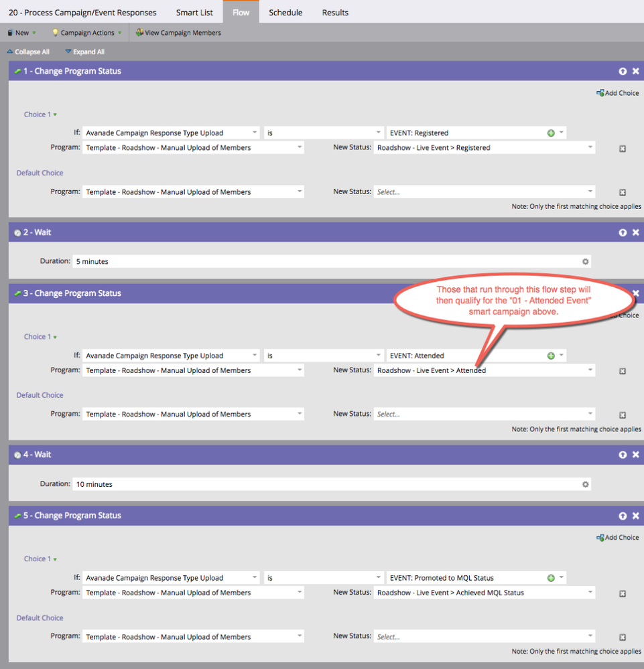This screenshot has height=669, width=644.
Task: Click gear icon in 10 minutes Wait duration
Action: point(585,484)
